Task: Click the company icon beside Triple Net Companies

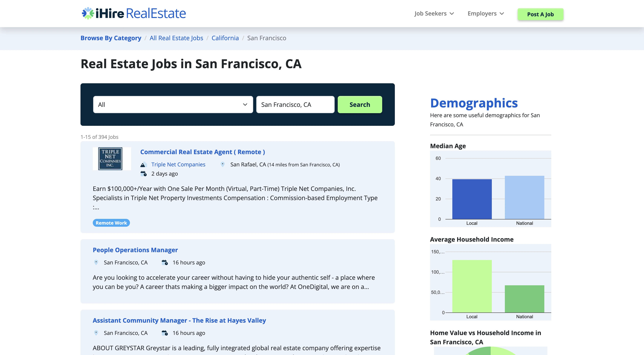Action: (x=143, y=165)
